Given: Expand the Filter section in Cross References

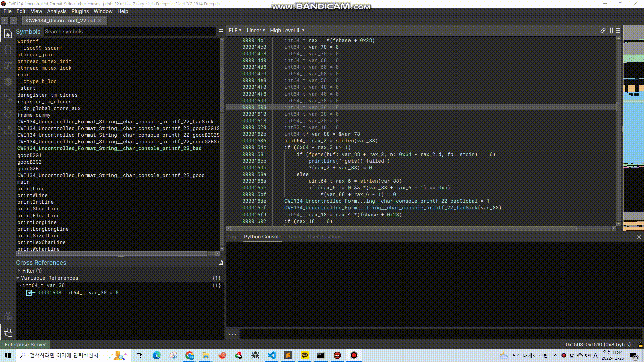Looking at the screenshot, I should pyautogui.click(x=18, y=270).
